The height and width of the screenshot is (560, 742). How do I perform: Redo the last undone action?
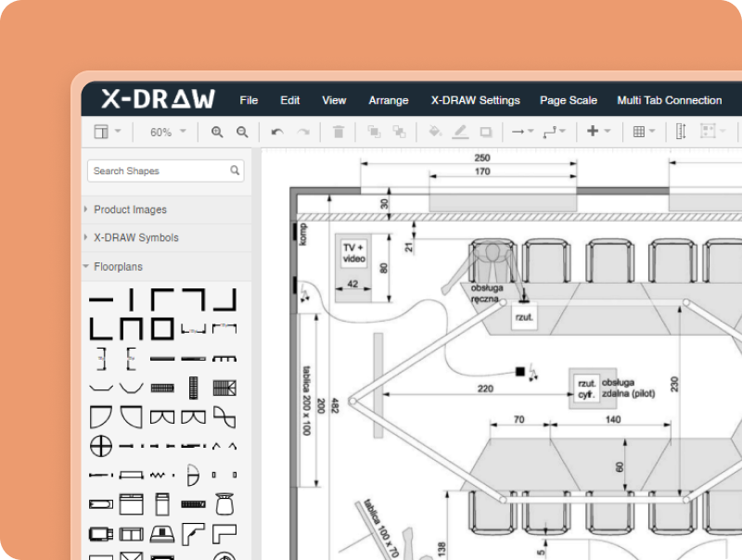303,132
